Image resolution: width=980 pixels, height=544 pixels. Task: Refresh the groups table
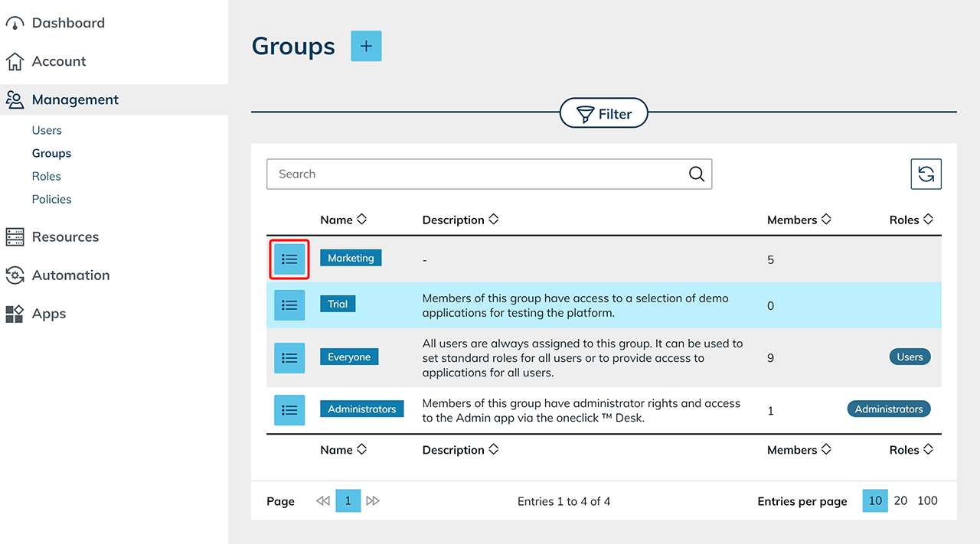[x=926, y=174]
